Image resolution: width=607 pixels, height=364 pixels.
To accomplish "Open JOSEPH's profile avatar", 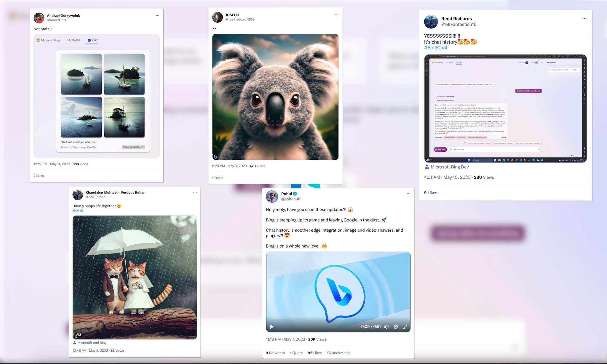I will 217,17.
